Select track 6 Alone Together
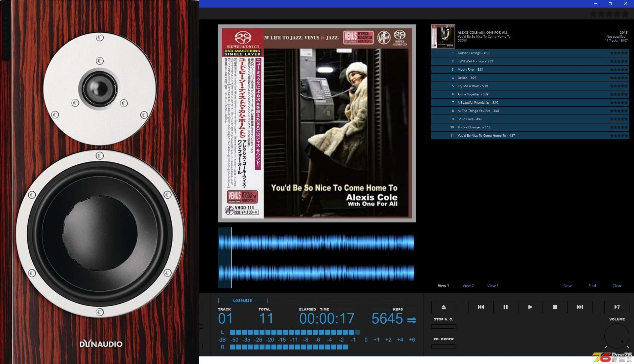This screenshot has height=364, width=634. click(x=530, y=94)
